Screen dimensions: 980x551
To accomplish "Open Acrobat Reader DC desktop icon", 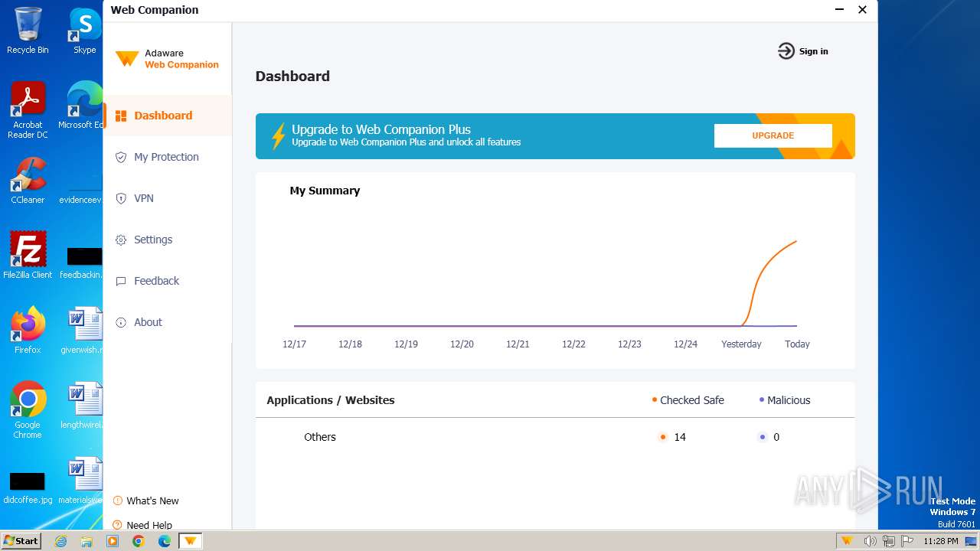I will pos(28,110).
